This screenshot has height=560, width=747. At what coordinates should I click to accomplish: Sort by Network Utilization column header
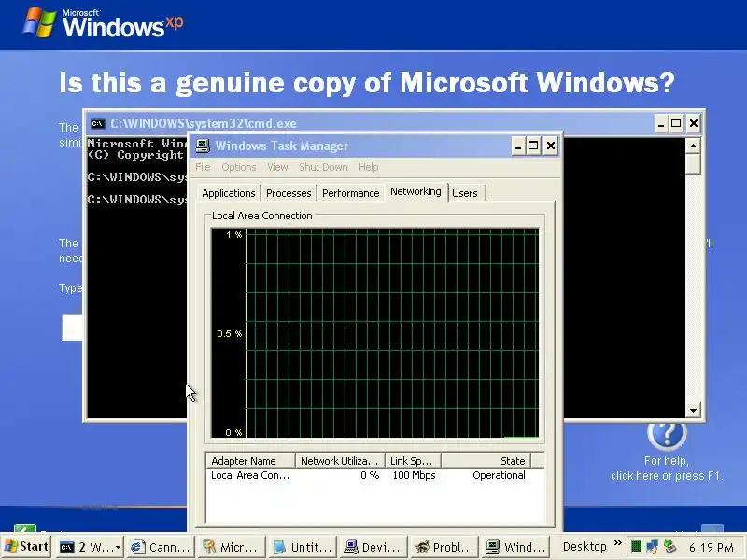tap(340, 460)
